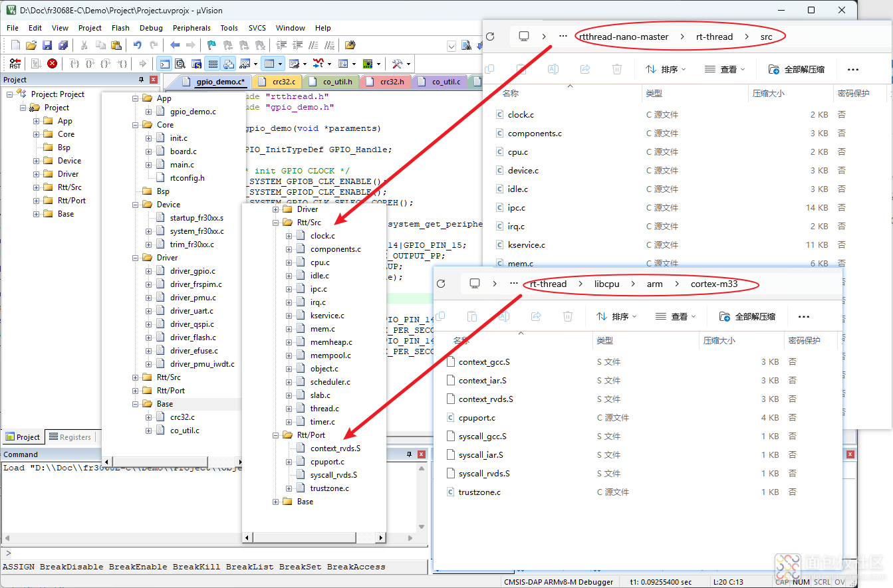
Task: Click the Open file toolbar icon
Action: [x=31, y=45]
